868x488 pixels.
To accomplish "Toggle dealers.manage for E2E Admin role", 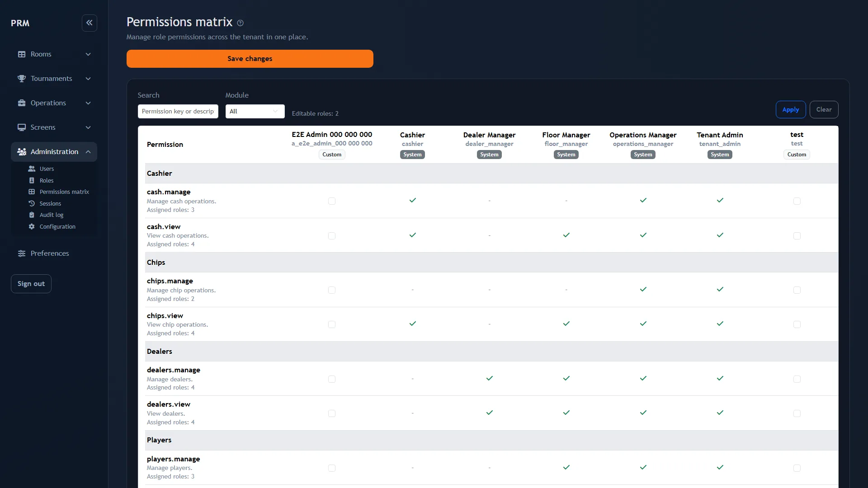I will (332, 379).
